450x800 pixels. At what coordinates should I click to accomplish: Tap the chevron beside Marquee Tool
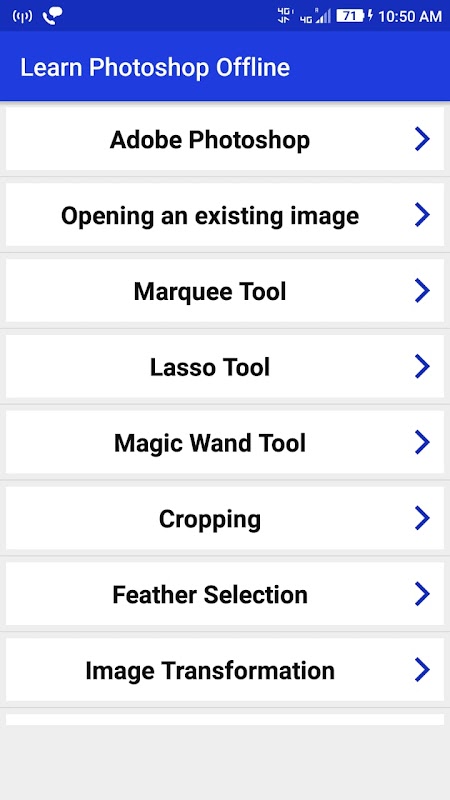(x=422, y=291)
